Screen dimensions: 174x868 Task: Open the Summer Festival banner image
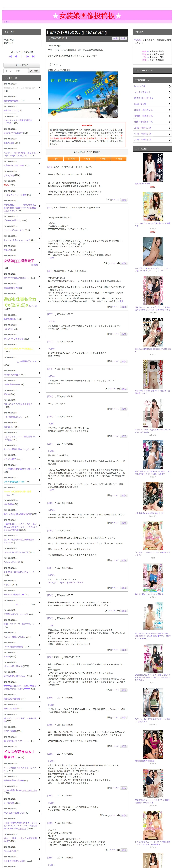83,95
